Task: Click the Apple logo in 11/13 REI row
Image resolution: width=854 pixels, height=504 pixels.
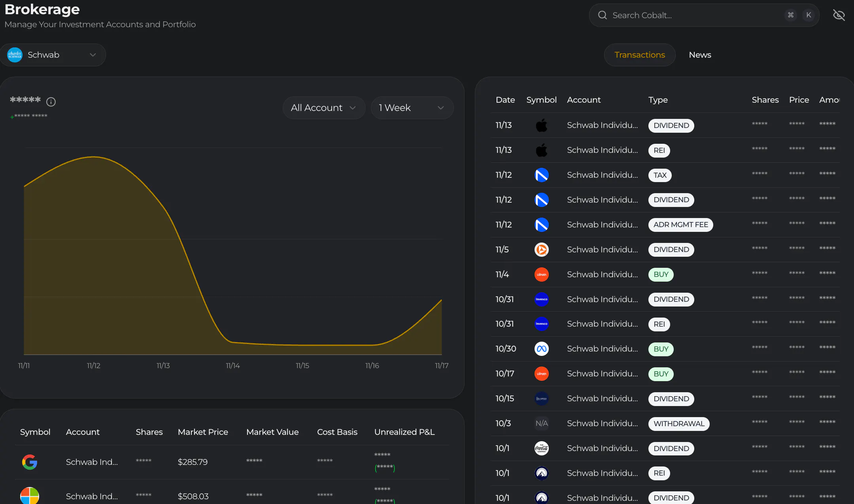Action: [x=541, y=150]
